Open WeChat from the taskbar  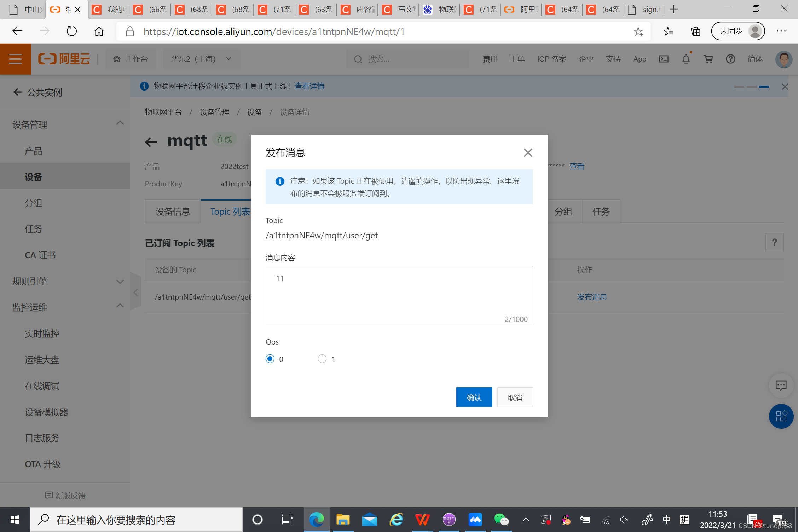501,520
